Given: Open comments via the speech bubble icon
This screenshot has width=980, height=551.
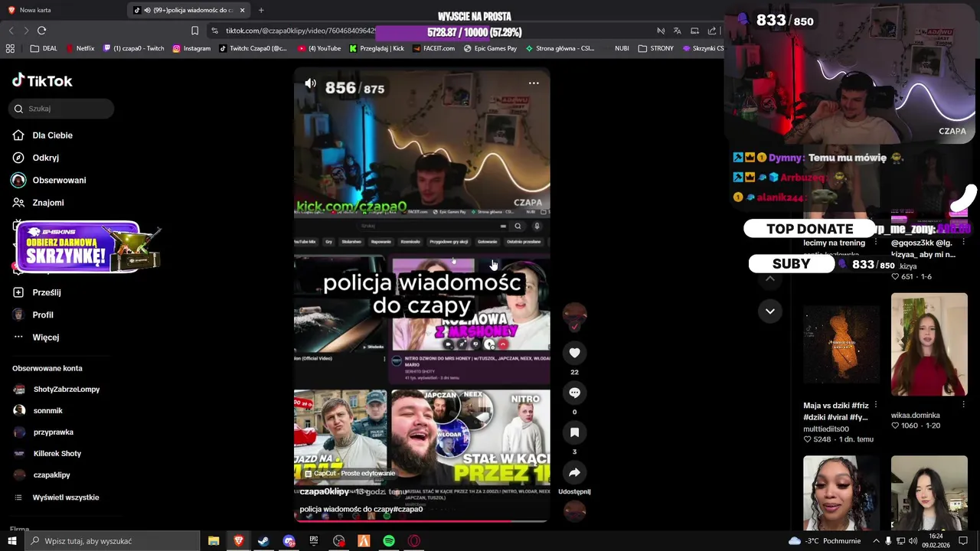Looking at the screenshot, I should (574, 393).
